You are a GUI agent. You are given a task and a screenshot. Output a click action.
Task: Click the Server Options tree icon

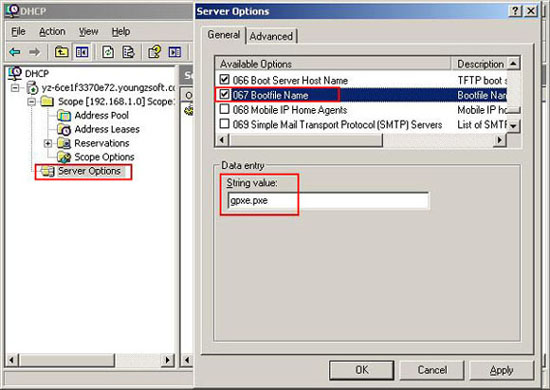tap(47, 172)
